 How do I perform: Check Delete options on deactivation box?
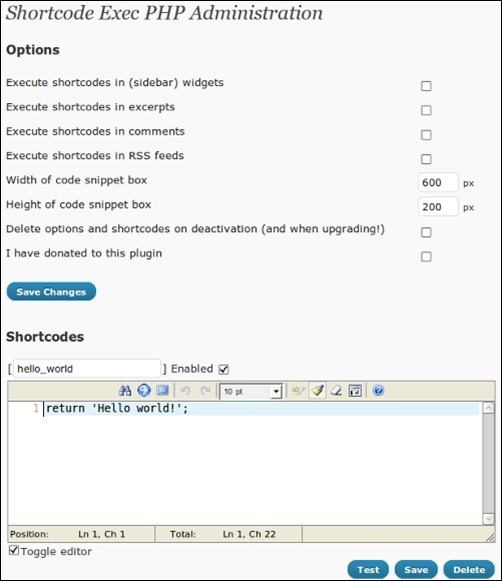tap(426, 232)
